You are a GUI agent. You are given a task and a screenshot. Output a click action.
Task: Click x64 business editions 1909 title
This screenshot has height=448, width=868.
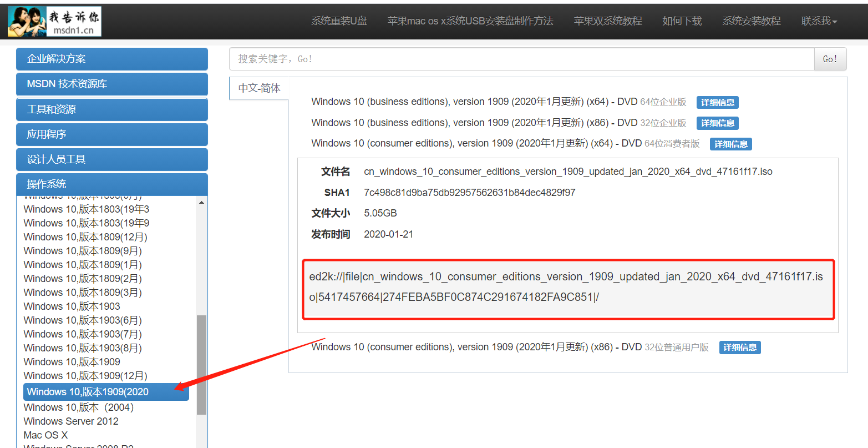click(x=474, y=102)
